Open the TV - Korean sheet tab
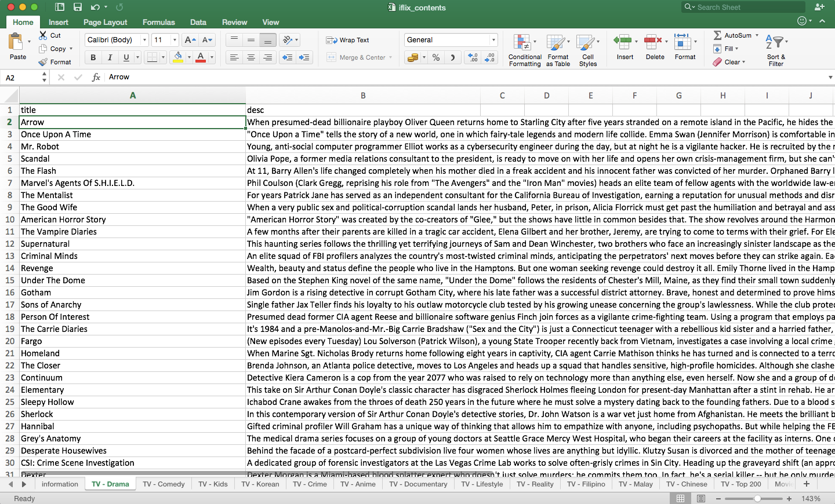Screen dimensions: 835x504 (260, 484)
